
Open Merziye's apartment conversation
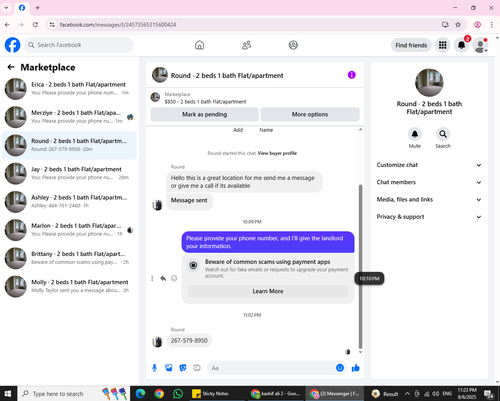(x=69, y=117)
